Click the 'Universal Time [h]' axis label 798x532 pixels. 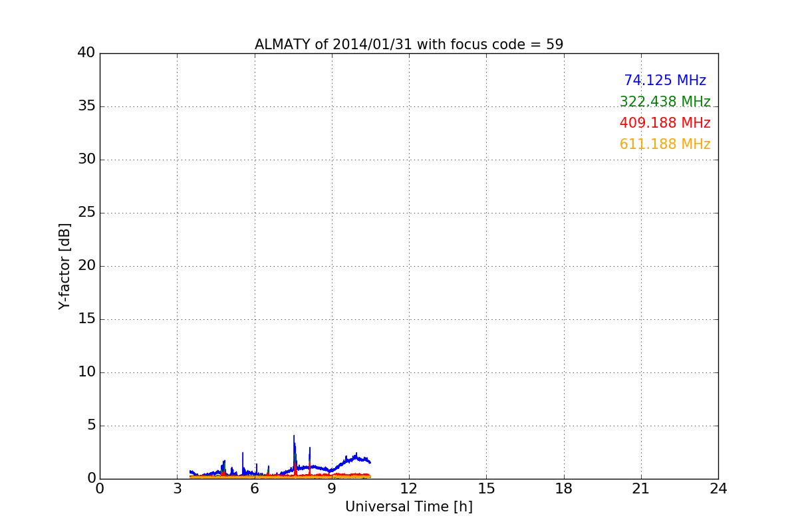tap(409, 507)
